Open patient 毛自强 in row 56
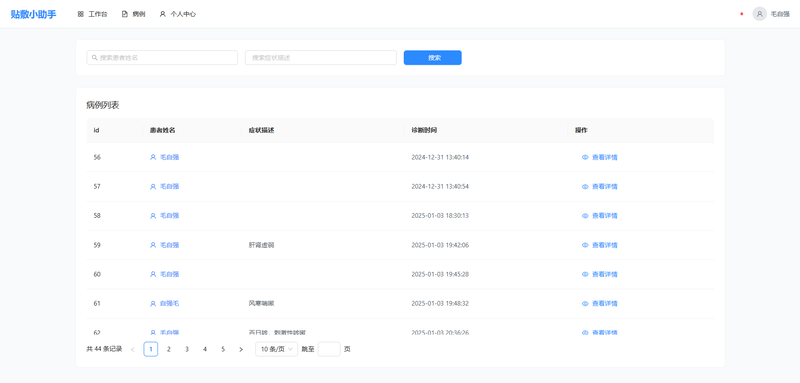Screen dimensions: 800x383 tap(169, 158)
